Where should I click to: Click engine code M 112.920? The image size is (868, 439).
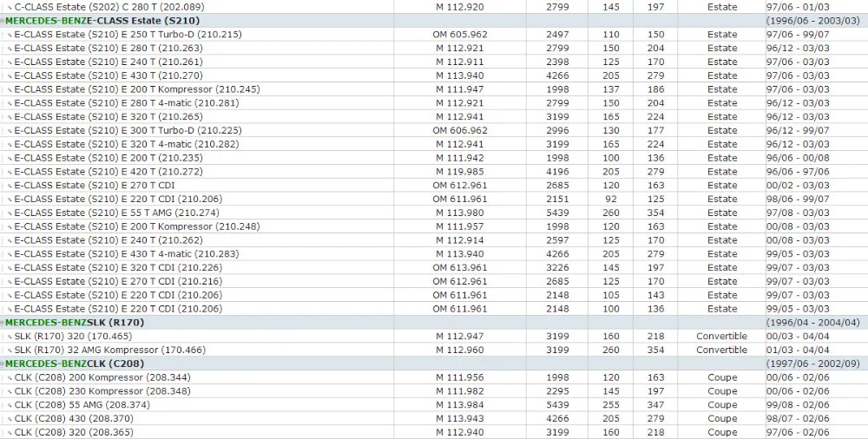click(x=460, y=7)
